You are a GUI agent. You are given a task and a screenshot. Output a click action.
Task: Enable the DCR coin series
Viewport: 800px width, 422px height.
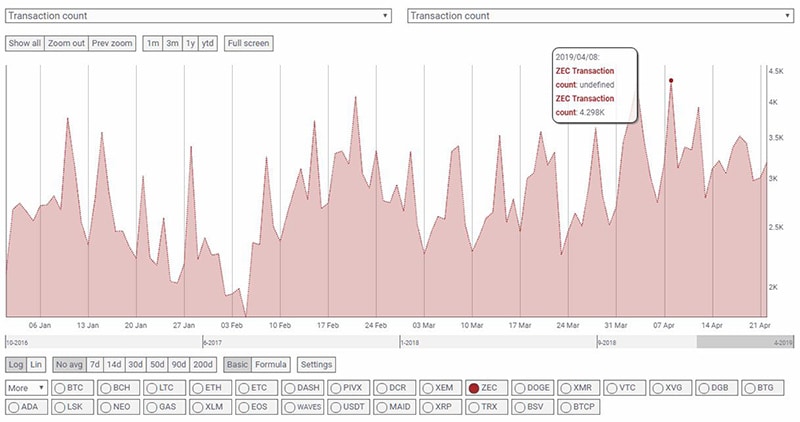tap(394, 388)
